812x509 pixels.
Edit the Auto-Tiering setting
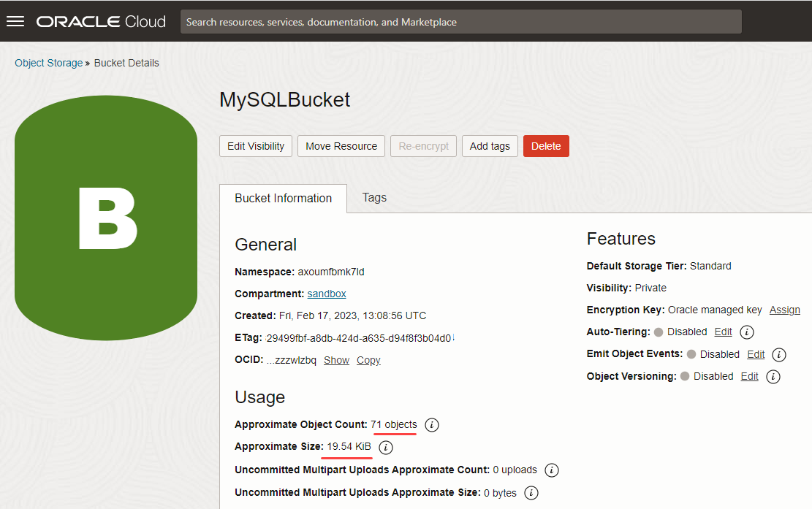coord(723,332)
